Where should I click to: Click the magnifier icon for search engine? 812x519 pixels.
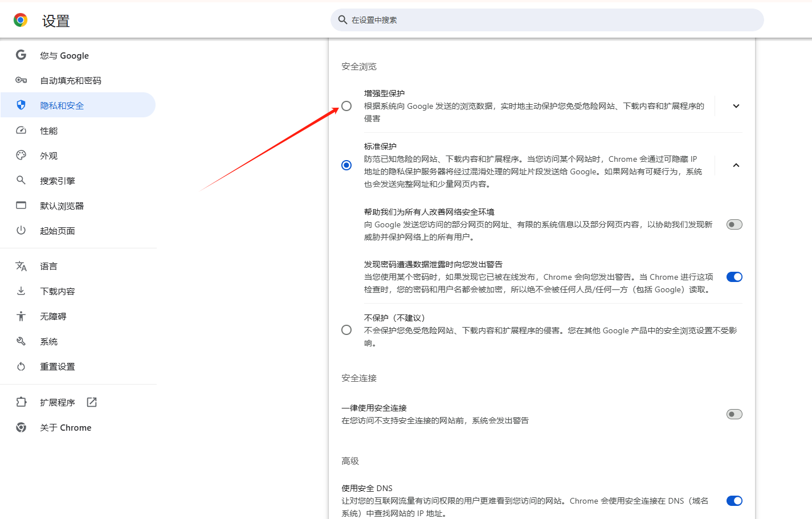point(21,180)
